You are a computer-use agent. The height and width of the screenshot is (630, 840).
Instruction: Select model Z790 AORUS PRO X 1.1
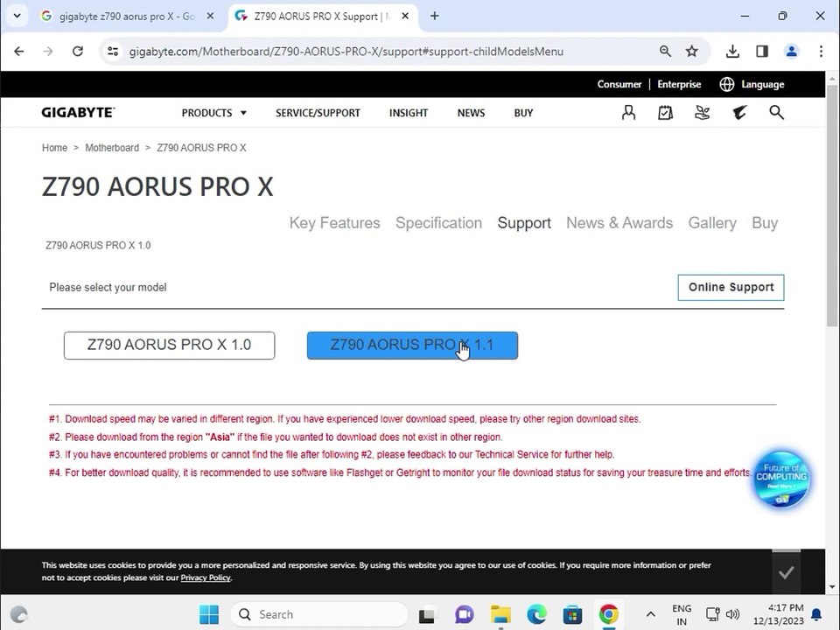coord(412,345)
